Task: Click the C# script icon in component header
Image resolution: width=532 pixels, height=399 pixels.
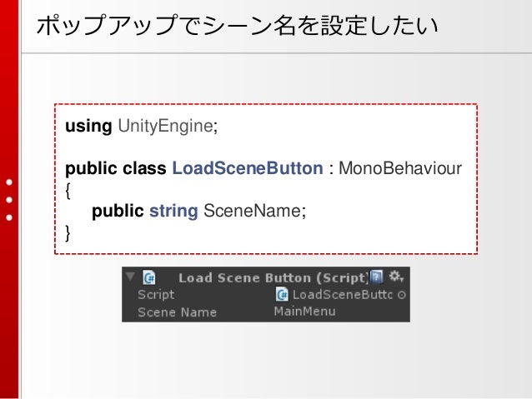Action: (149, 277)
